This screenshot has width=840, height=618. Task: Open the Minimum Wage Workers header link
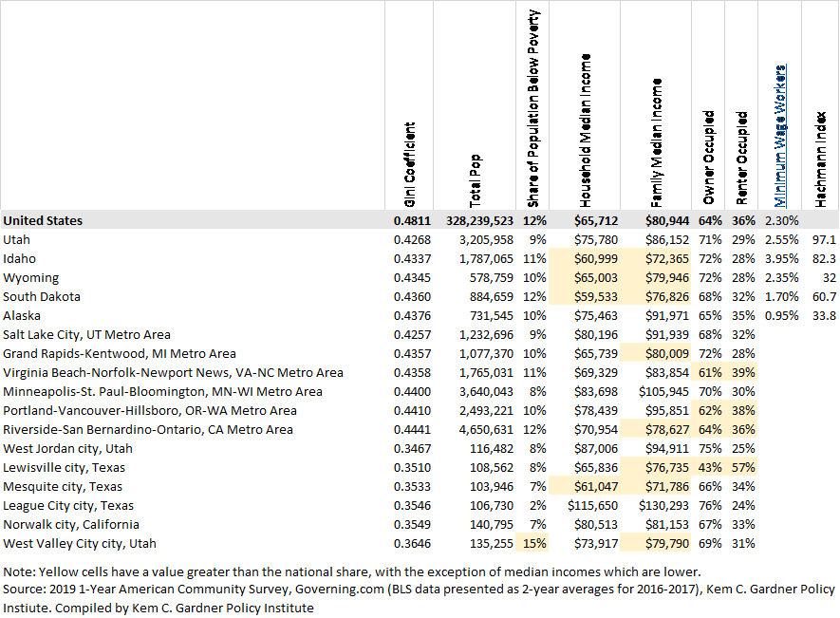tap(780, 136)
